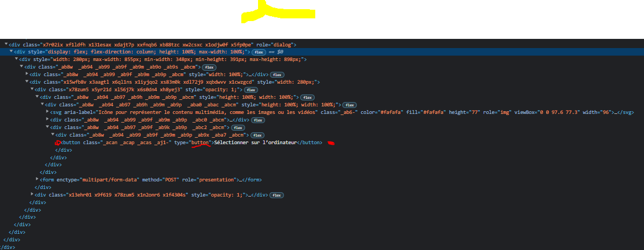This screenshot has height=250, width=644.
Task: Select the method value "POST"
Action: (172, 180)
